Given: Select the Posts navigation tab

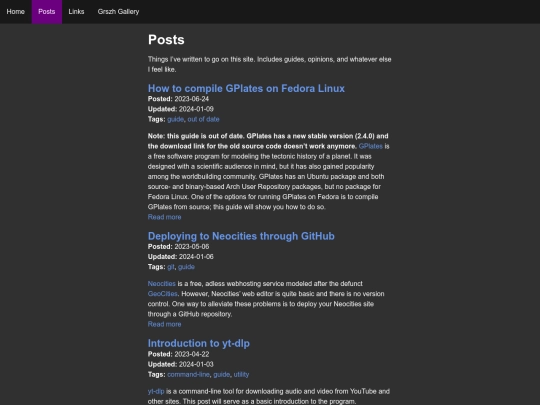Looking at the screenshot, I should pos(46,12).
